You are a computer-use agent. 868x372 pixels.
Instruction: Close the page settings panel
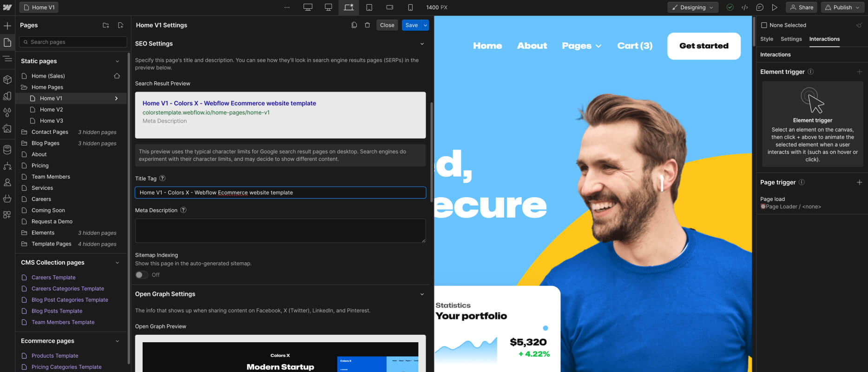387,25
